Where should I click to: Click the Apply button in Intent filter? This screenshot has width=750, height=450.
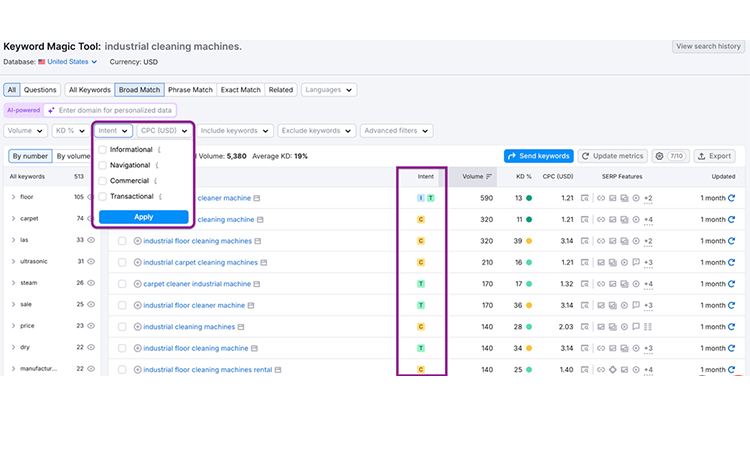point(143,217)
